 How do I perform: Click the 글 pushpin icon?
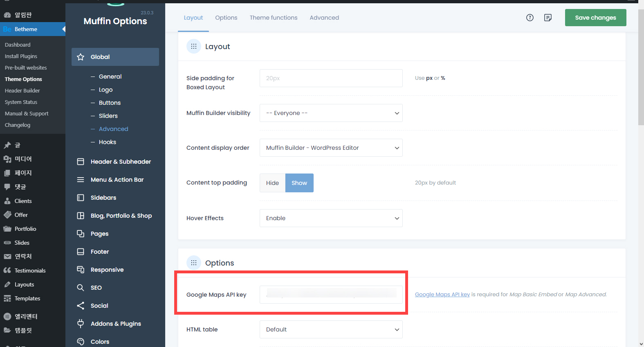(7, 145)
